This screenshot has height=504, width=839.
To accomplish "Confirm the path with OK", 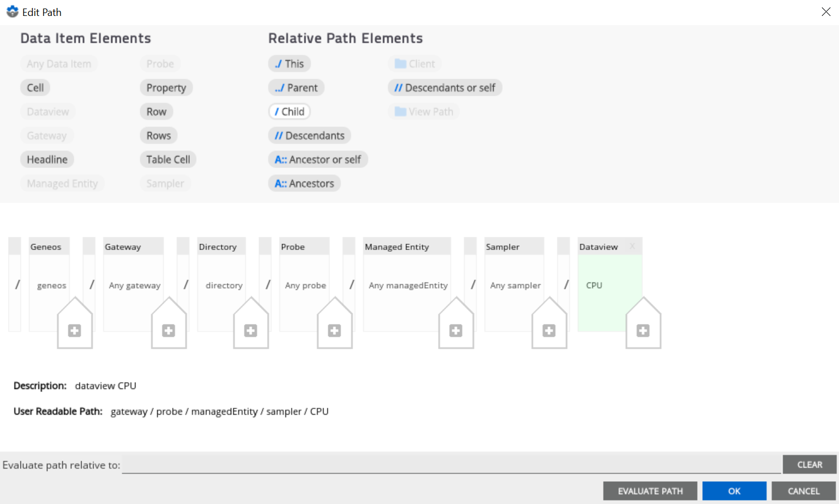I will coord(734,491).
